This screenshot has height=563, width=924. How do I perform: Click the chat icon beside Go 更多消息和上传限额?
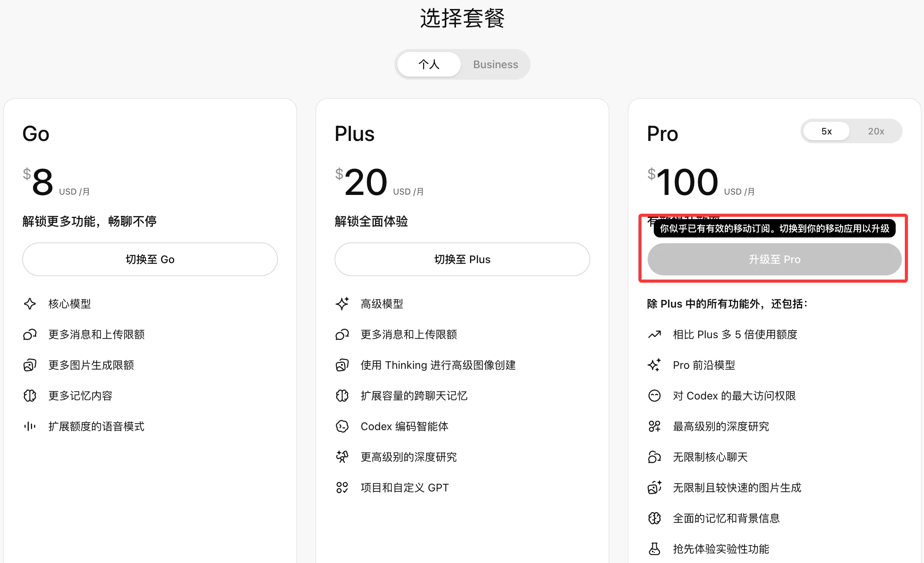point(30,334)
